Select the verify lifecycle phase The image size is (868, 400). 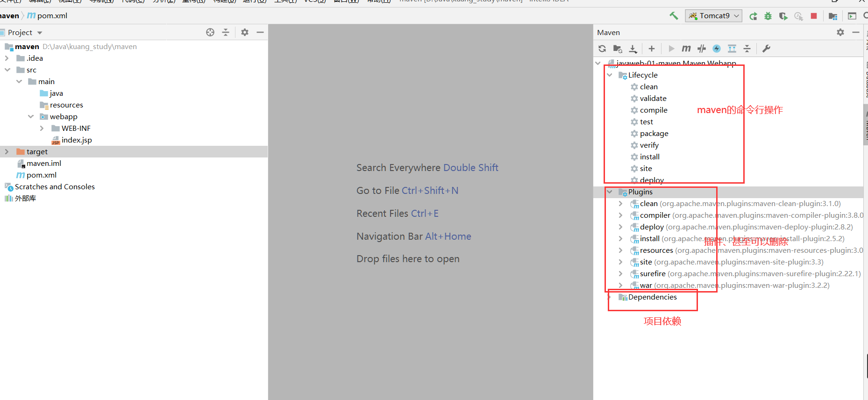(645, 145)
